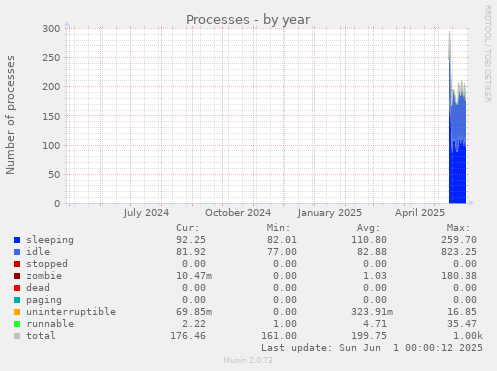Click sleeping max value 259.70
This screenshot has width=497, height=371.
459,240
